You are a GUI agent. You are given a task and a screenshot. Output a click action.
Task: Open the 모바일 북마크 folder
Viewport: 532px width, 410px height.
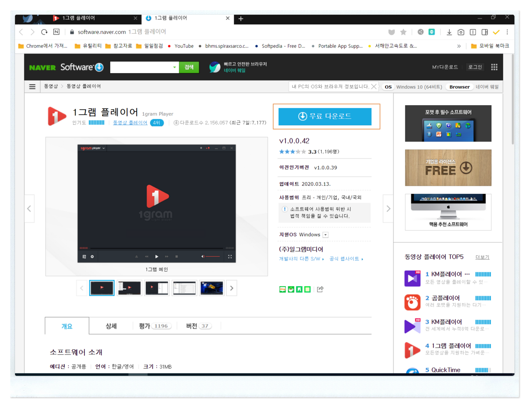pyautogui.click(x=490, y=46)
